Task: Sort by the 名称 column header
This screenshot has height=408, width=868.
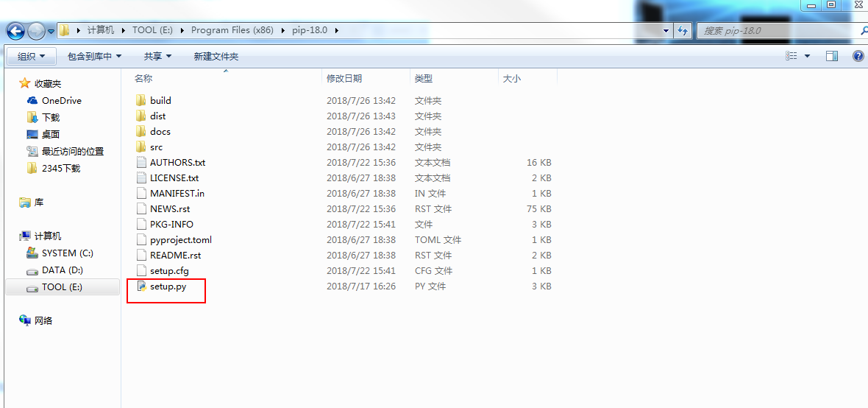Action: (x=143, y=79)
